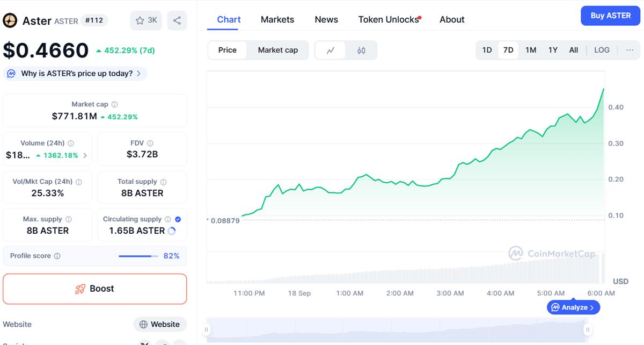Click the Profile score info icon
This screenshot has width=644, height=345.
click(57, 256)
